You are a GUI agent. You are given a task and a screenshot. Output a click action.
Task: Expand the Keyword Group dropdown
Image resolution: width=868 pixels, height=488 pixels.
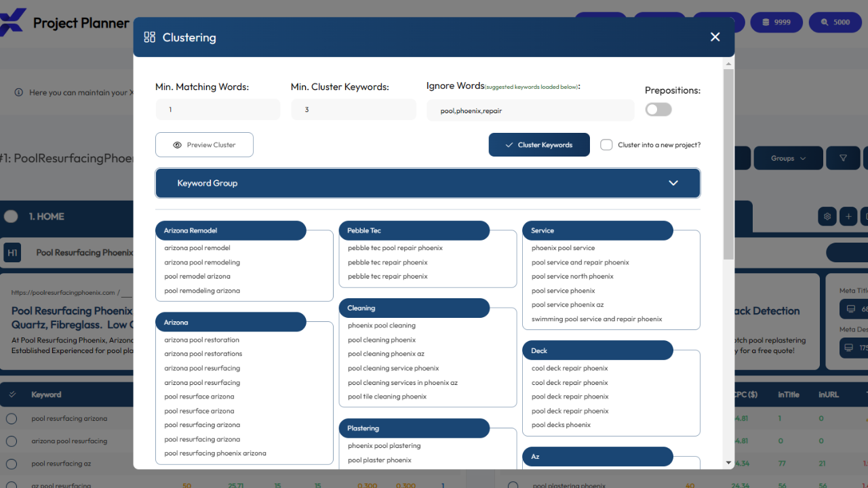(x=673, y=182)
